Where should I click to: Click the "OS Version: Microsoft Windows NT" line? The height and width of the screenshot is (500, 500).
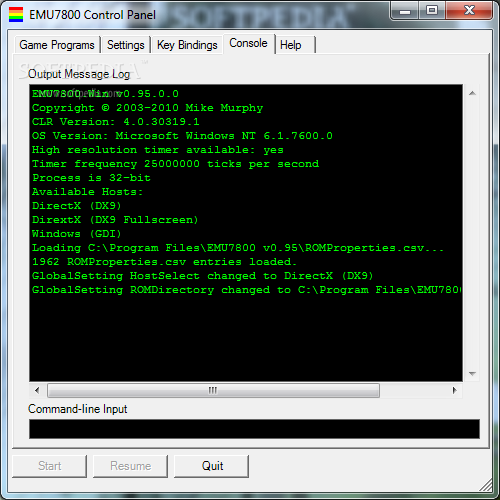point(182,136)
